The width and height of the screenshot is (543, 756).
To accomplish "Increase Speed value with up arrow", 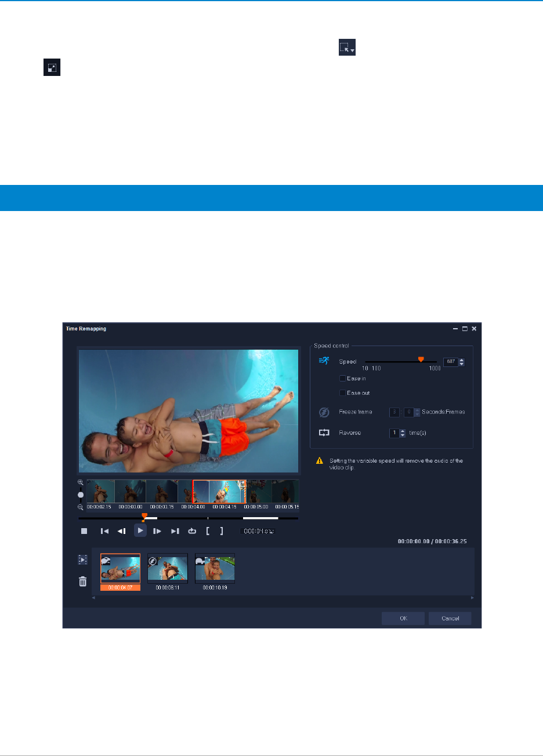I will pyautogui.click(x=462, y=360).
